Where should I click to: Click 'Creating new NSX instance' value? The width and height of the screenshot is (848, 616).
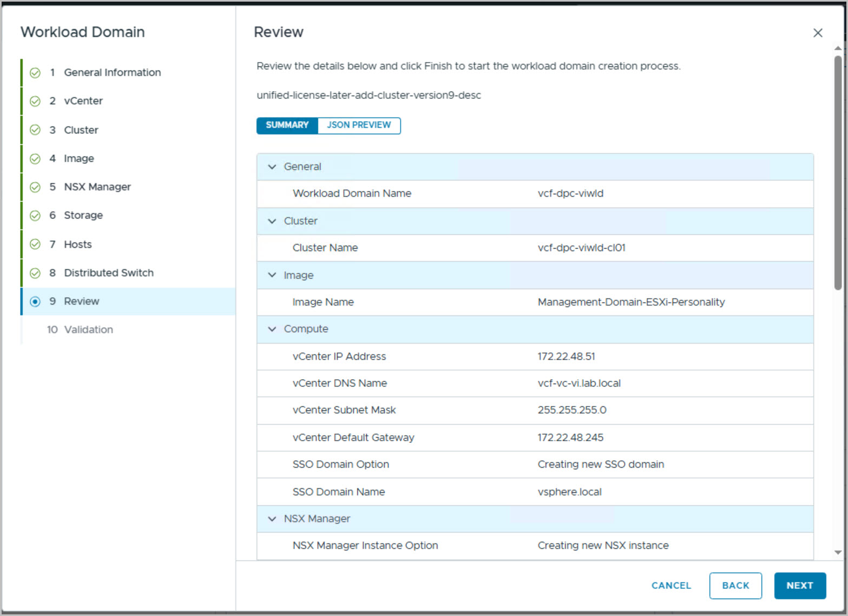click(603, 546)
